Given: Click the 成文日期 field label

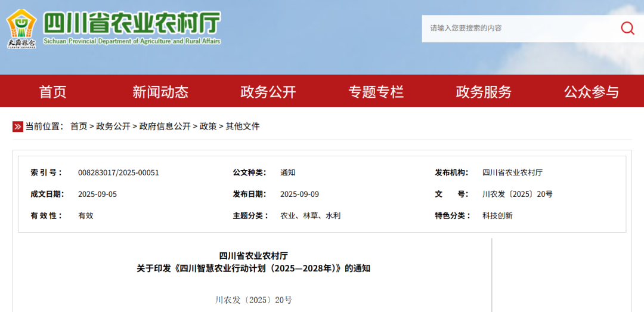Looking at the screenshot, I should pyautogui.click(x=47, y=194).
